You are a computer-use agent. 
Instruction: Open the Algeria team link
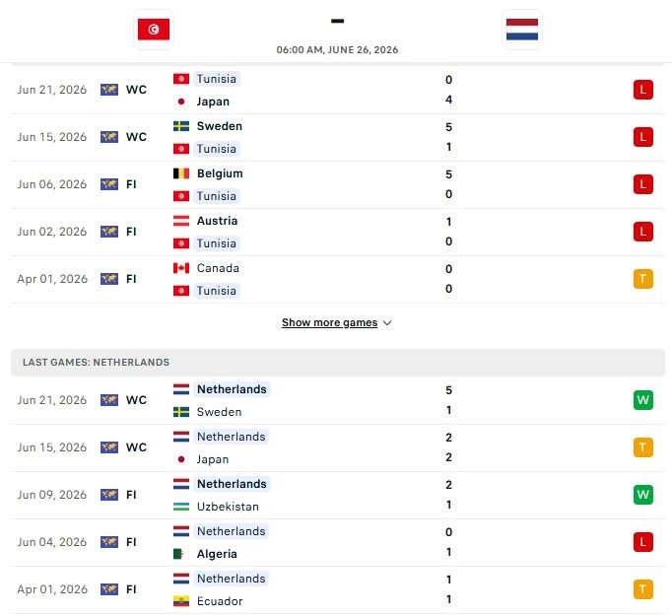pyautogui.click(x=217, y=554)
